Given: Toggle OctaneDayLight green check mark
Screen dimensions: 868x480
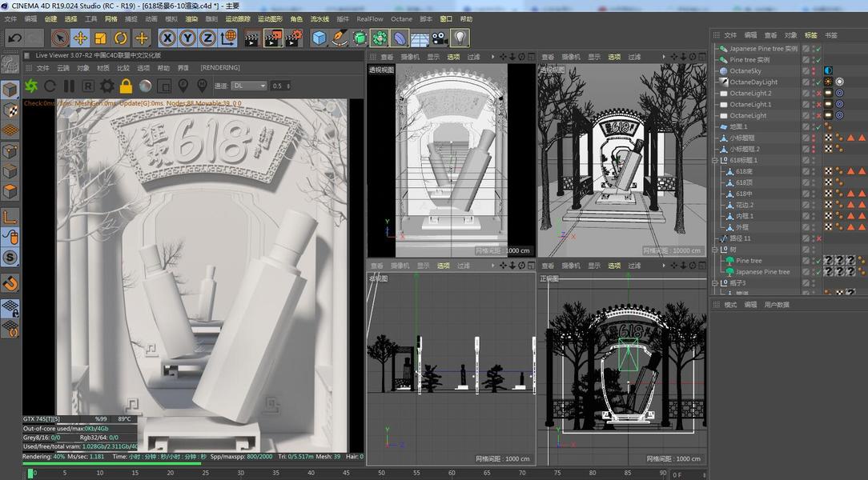Looking at the screenshot, I should pyautogui.click(x=818, y=82).
